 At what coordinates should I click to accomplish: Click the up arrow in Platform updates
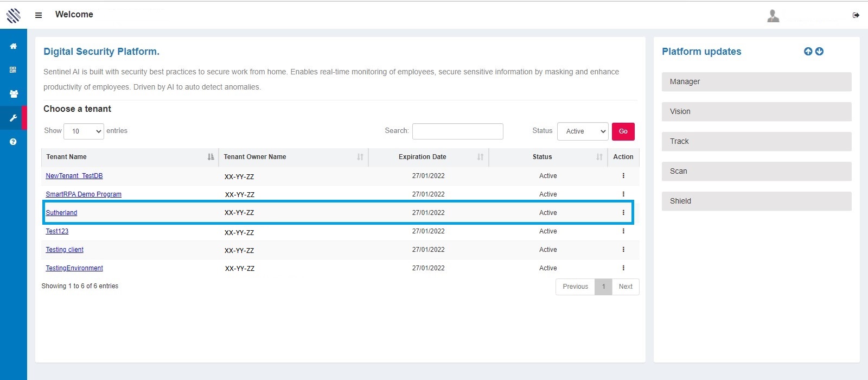click(808, 52)
